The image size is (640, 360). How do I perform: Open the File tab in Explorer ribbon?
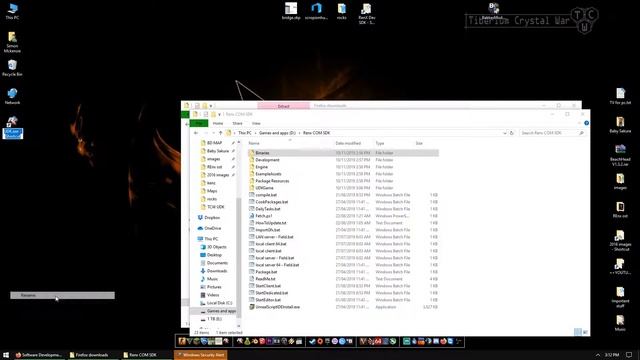point(199,123)
